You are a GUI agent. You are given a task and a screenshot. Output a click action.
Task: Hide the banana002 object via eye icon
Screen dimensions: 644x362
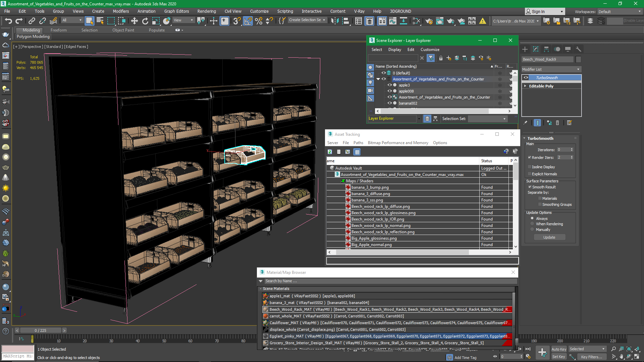(390, 103)
